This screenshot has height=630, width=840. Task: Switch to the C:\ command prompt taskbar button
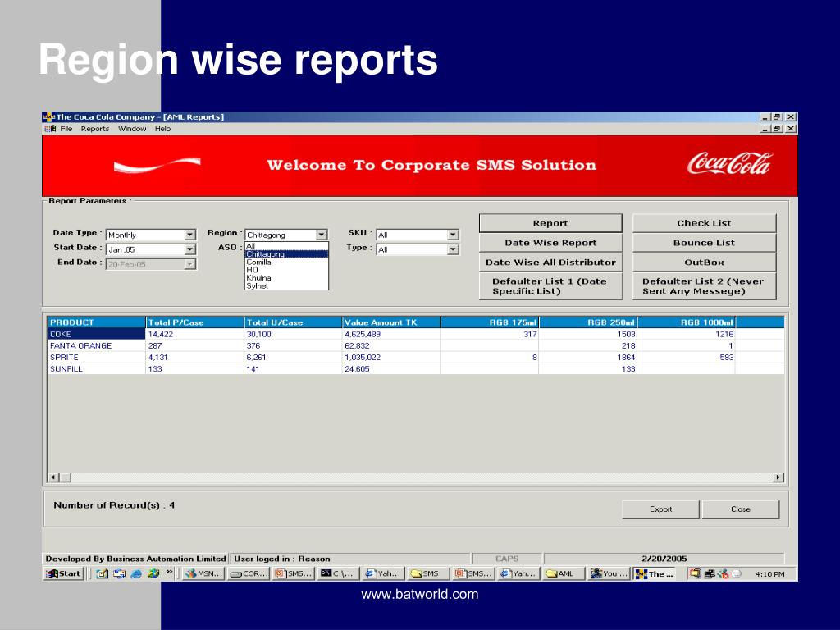click(x=337, y=573)
